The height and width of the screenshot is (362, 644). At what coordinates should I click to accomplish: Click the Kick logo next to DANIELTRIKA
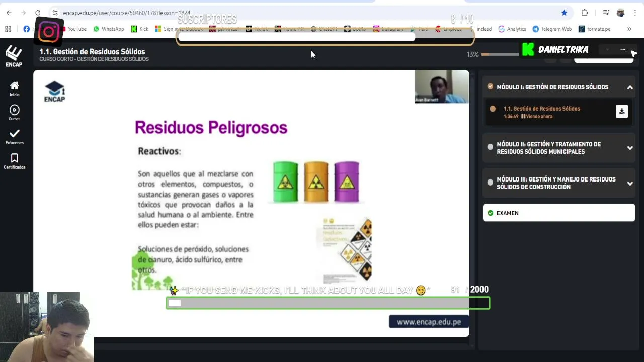pos(528,49)
